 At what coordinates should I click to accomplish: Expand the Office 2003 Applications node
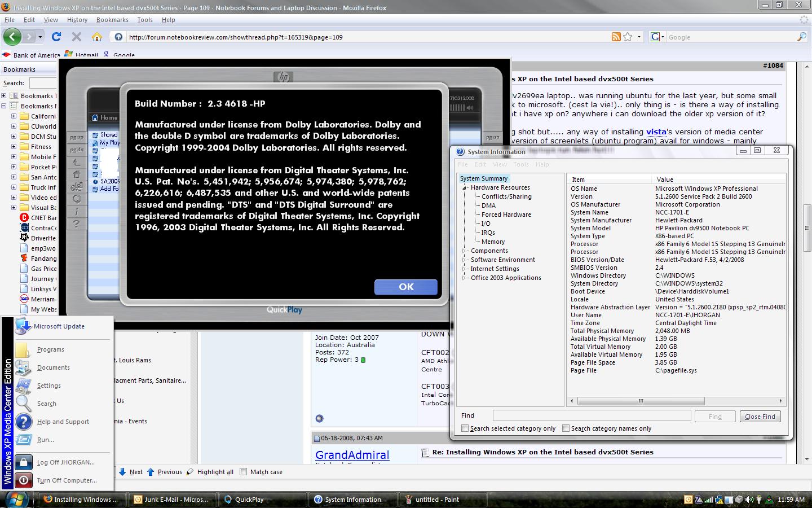point(465,278)
